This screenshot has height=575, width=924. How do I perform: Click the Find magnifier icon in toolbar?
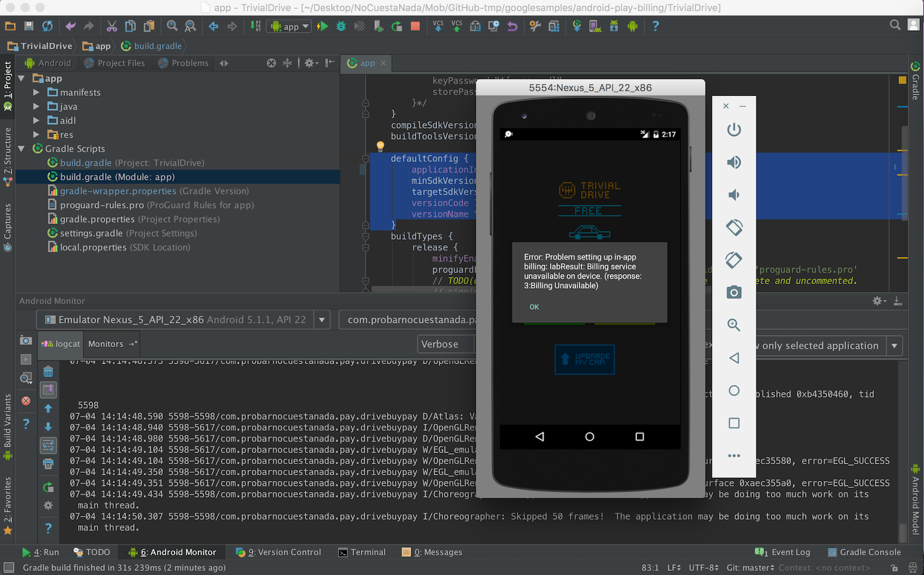click(172, 26)
